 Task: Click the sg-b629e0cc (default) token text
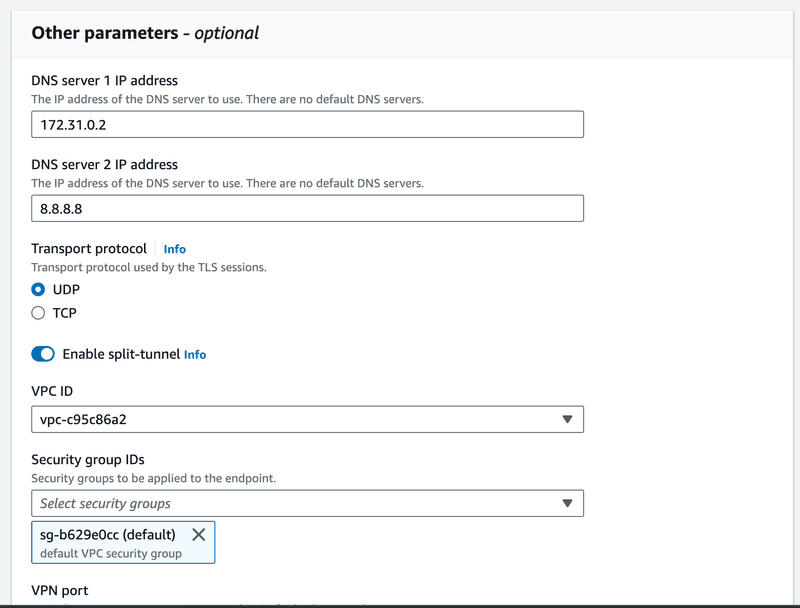click(x=108, y=535)
